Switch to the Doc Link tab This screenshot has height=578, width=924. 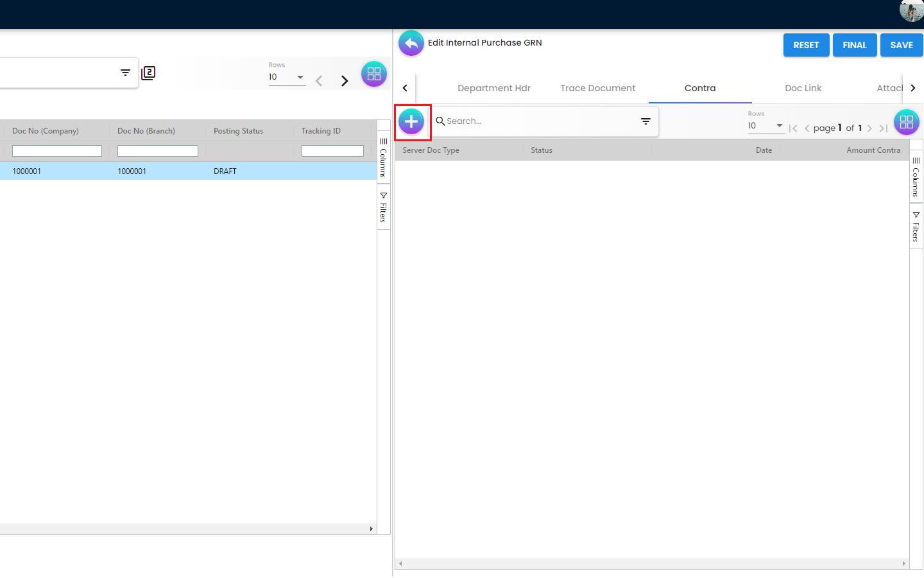tap(803, 88)
